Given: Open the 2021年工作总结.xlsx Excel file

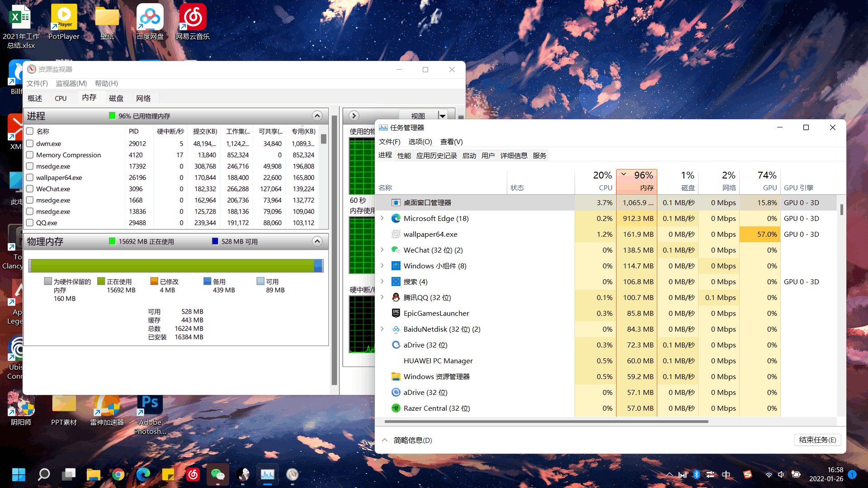Looking at the screenshot, I should (21, 26).
